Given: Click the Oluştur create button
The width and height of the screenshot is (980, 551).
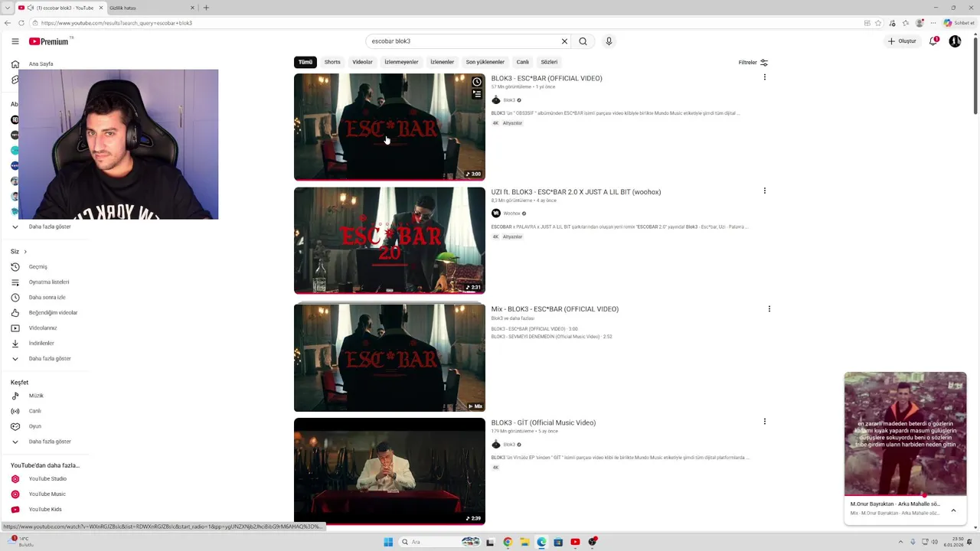Looking at the screenshot, I should (x=902, y=41).
